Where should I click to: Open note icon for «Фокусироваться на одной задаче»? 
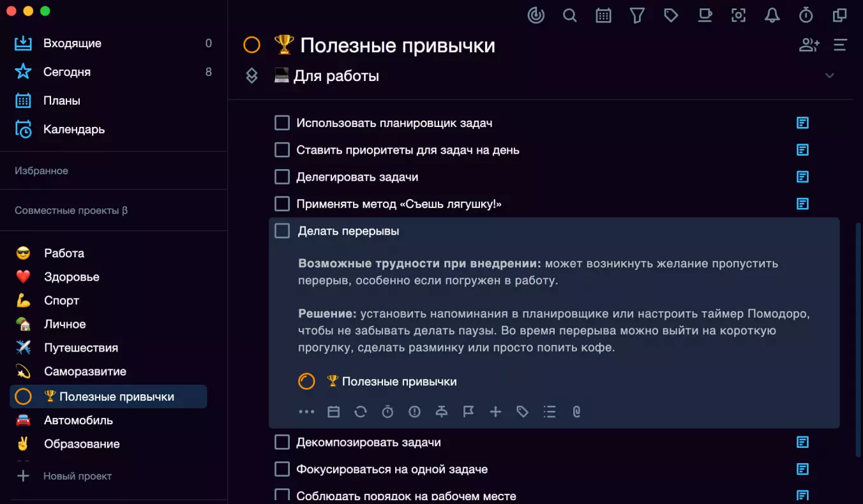(803, 469)
